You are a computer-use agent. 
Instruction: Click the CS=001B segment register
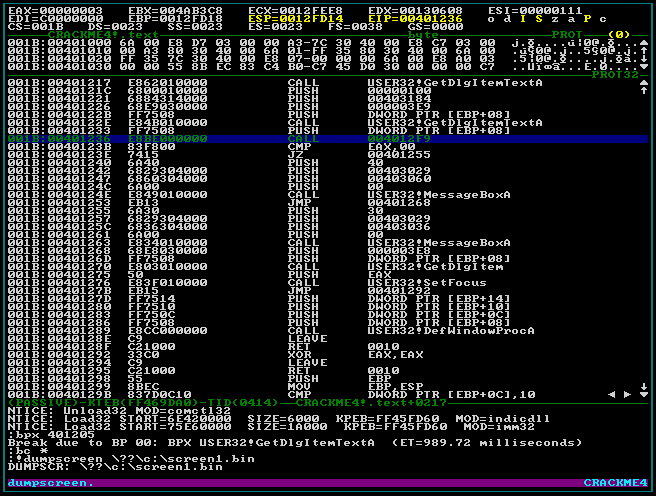click(x=36, y=27)
